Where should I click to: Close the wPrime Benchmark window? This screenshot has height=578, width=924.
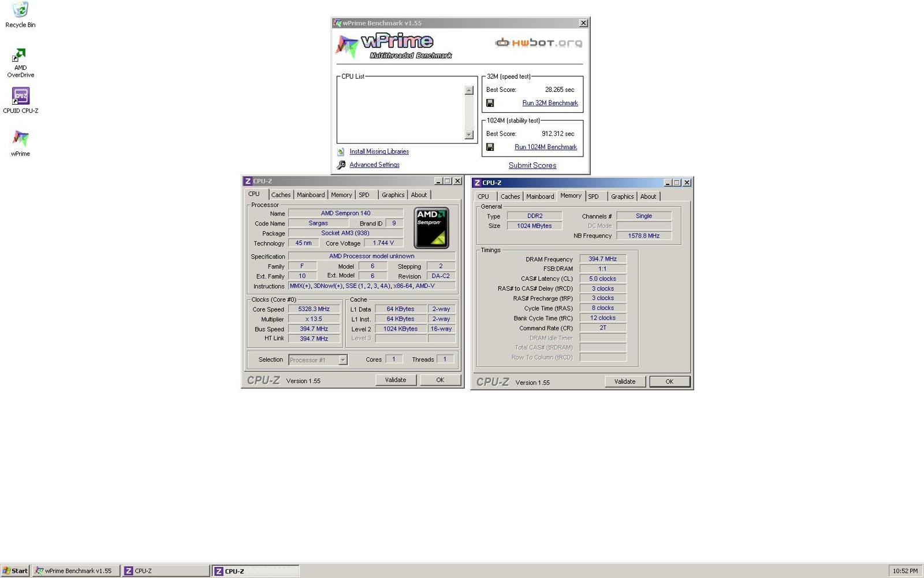pyautogui.click(x=583, y=23)
